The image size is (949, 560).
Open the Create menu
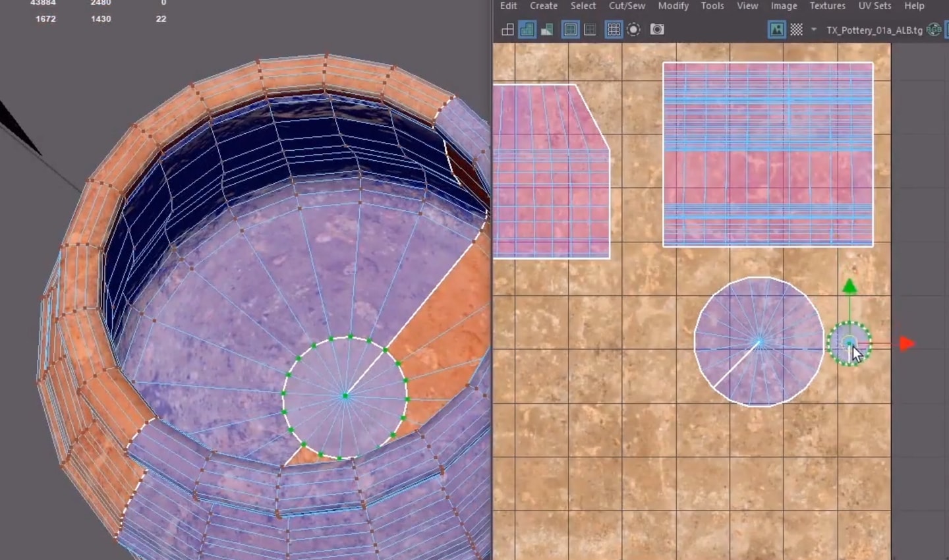pos(544,6)
